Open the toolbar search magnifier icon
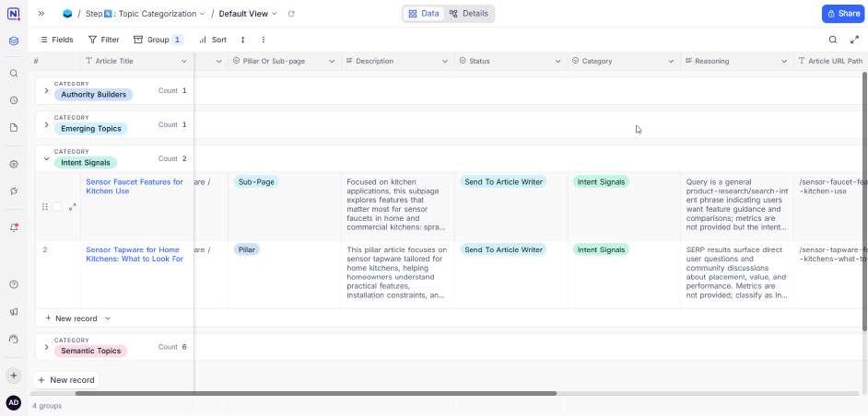The image size is (868, 416). pos(833,40)
